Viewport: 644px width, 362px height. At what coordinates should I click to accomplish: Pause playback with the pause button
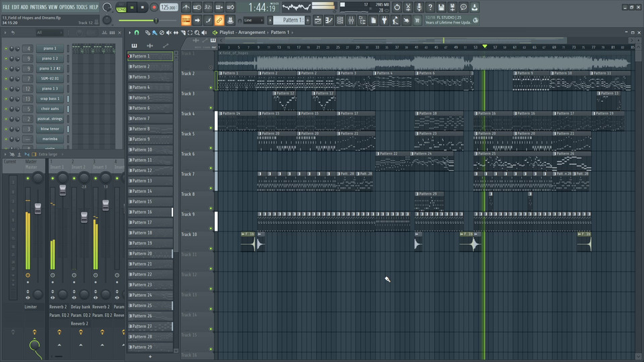(132, 7)
